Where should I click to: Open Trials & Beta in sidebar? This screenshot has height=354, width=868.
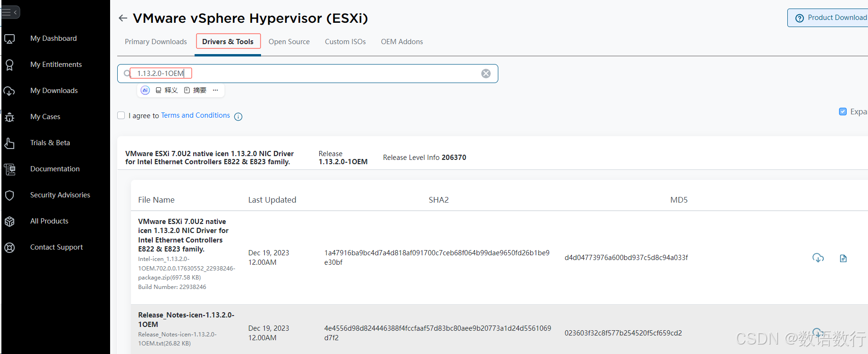click(x=50, y=143)
